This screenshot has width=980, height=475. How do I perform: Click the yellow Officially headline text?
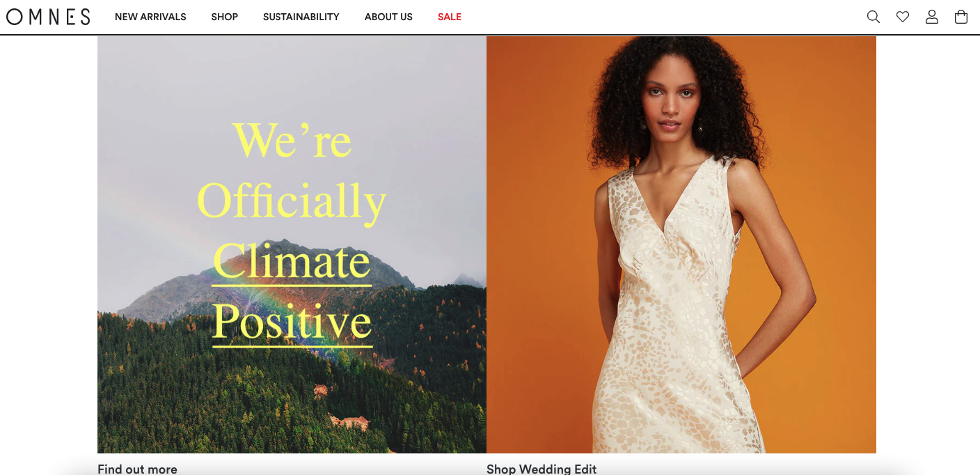[292, 202]
